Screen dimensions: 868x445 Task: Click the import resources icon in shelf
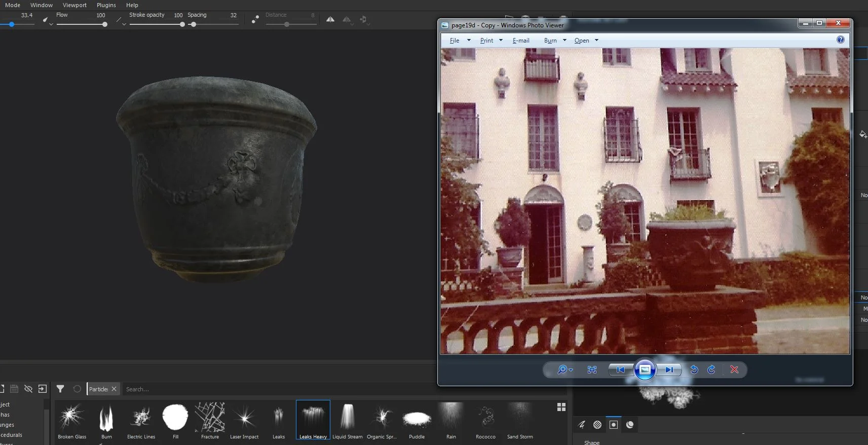click(43, 389)
